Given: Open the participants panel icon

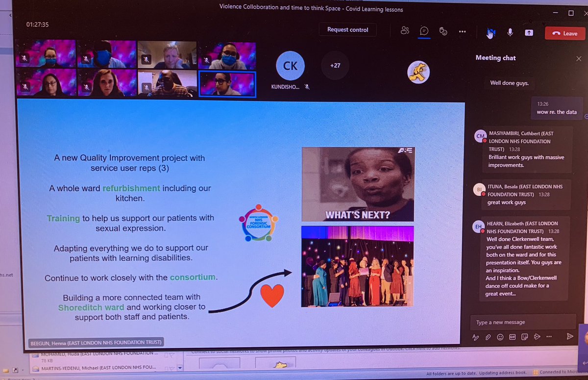Looking at the screenshot, I should pyautogui.click(x=405, y=31).
